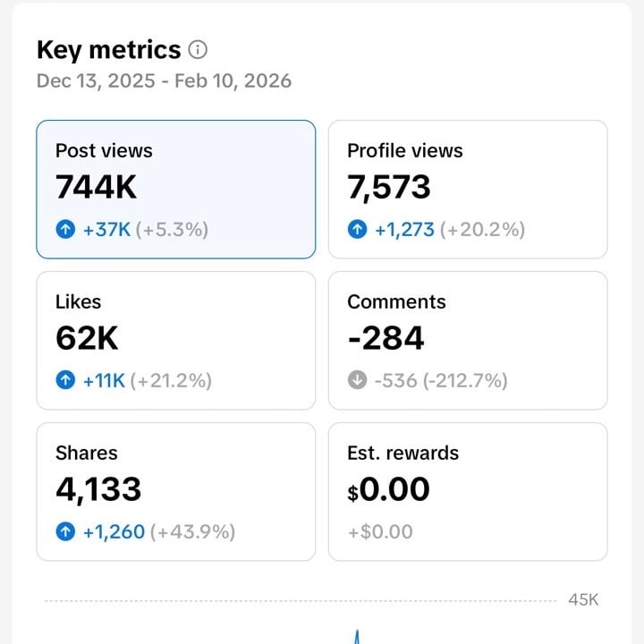
Task: Select the Post views metric card
Action: (x=176, y=190)
